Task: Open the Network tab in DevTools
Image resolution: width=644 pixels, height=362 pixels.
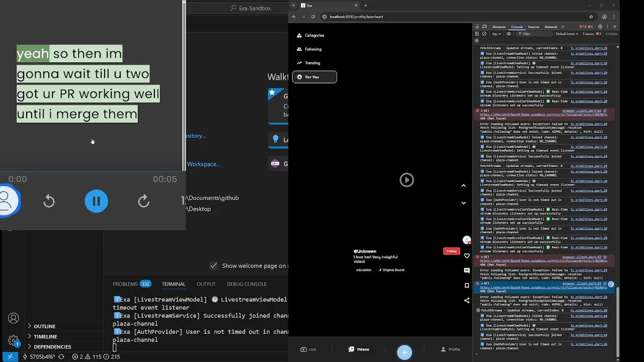Action: click(x=551, y=27)
